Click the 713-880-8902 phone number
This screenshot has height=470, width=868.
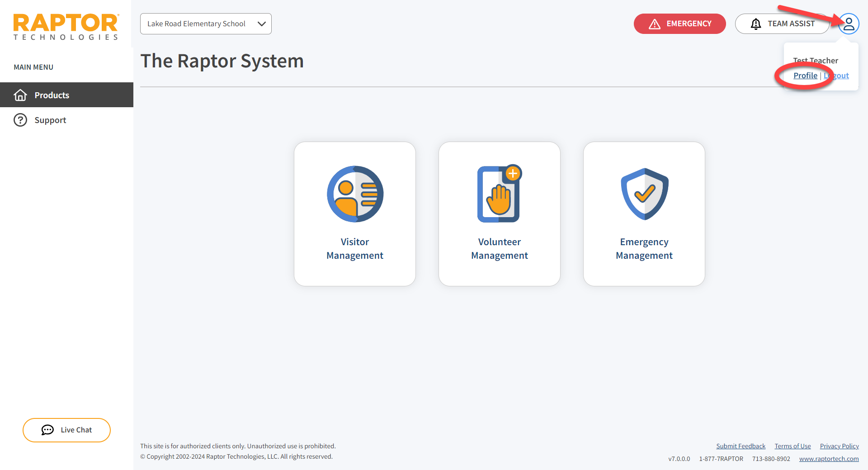(x=771, y=459)
